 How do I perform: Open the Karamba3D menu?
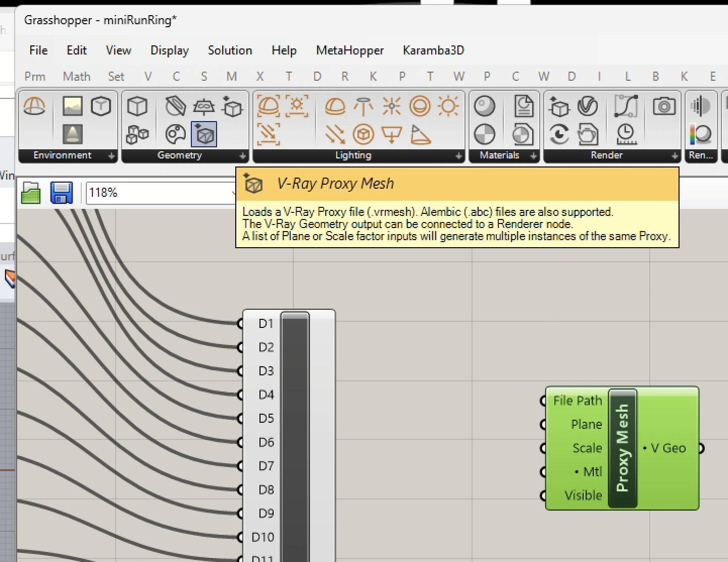point(433,50)
